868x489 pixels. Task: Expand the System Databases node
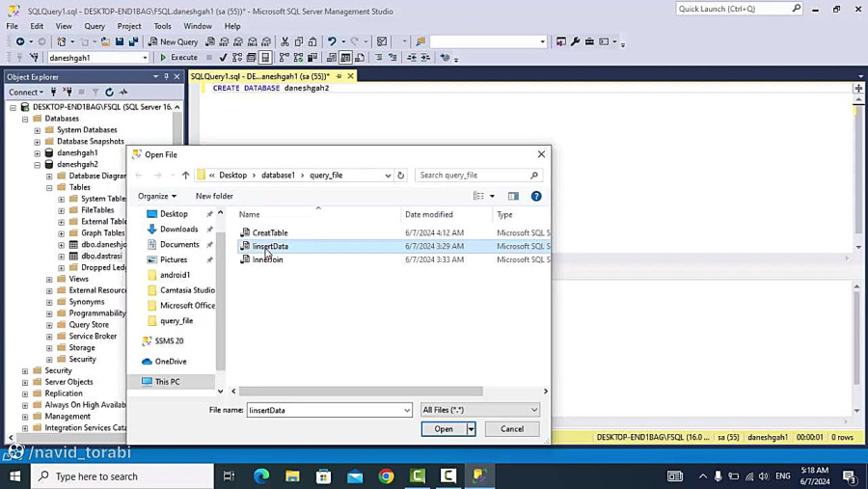[x=37, y=130]
